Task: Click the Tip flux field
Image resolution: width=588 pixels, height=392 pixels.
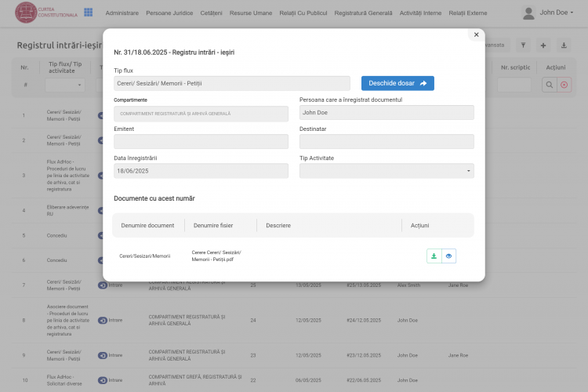Action: tap(232, 83)
